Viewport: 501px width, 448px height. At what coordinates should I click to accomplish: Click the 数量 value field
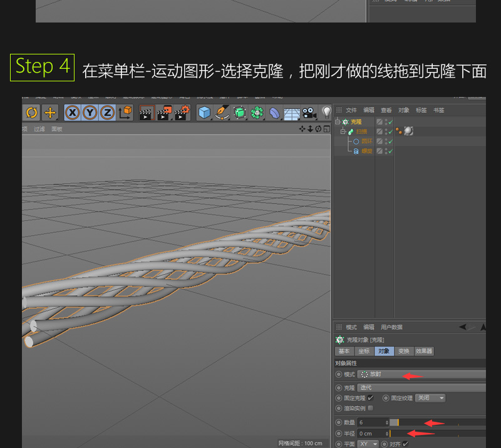click(373, 422)
